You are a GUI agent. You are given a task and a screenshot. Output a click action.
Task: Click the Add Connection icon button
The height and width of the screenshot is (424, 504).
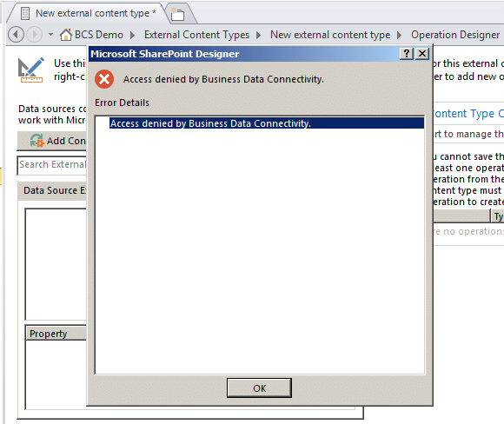[37, 141]
